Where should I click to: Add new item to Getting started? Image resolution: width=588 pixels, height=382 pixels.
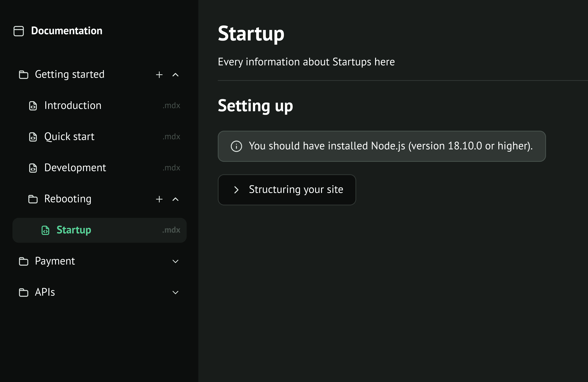pyautogui.click(x=159, y=75)
